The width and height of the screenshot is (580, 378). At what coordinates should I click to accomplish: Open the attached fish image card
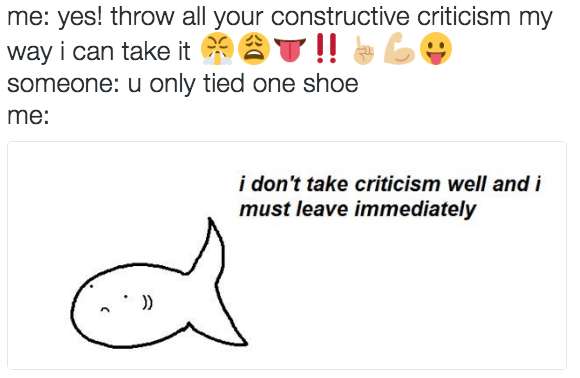pos(287,255)
